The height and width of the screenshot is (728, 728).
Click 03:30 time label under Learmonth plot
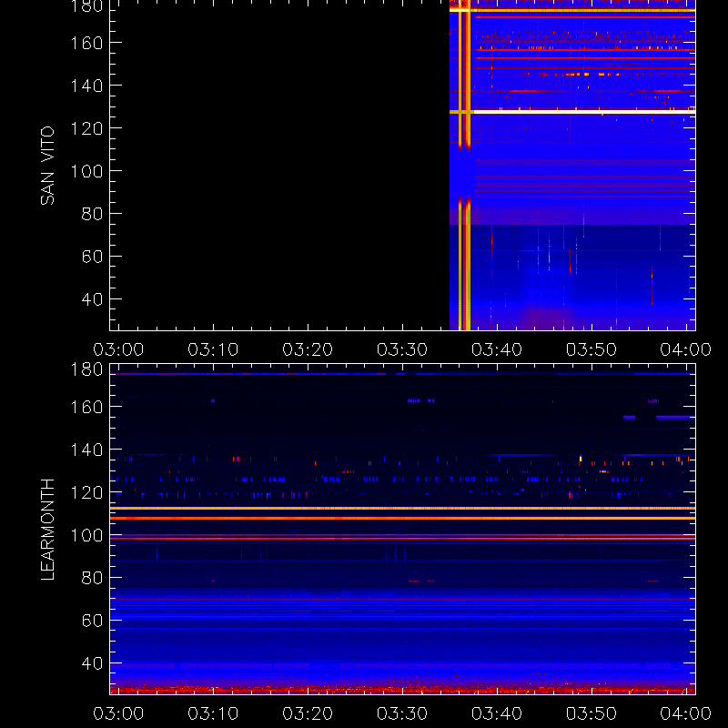point(402,713)
